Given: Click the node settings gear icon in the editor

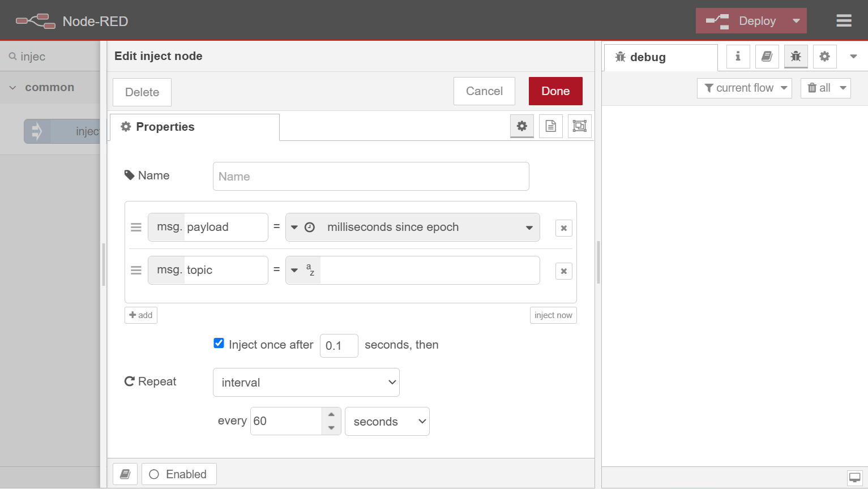Looking at the screenshot, I should (x=521, y=126).
